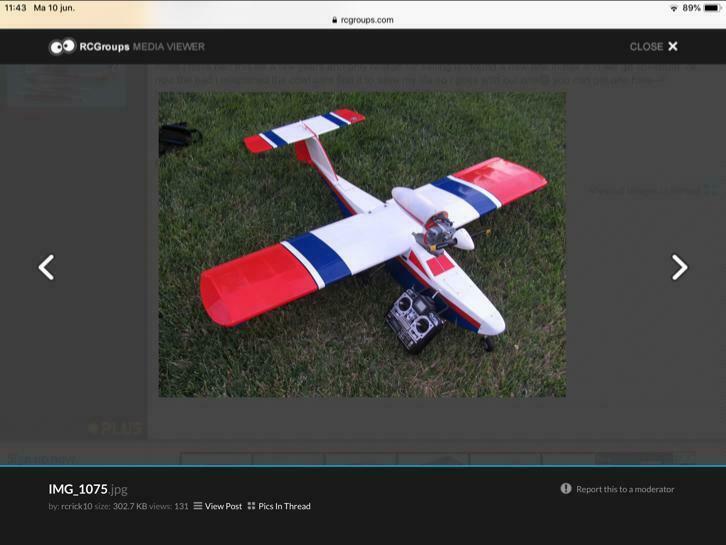Click the CLOSE text label
Screen dimensions: 726x545
coord(646,46)
